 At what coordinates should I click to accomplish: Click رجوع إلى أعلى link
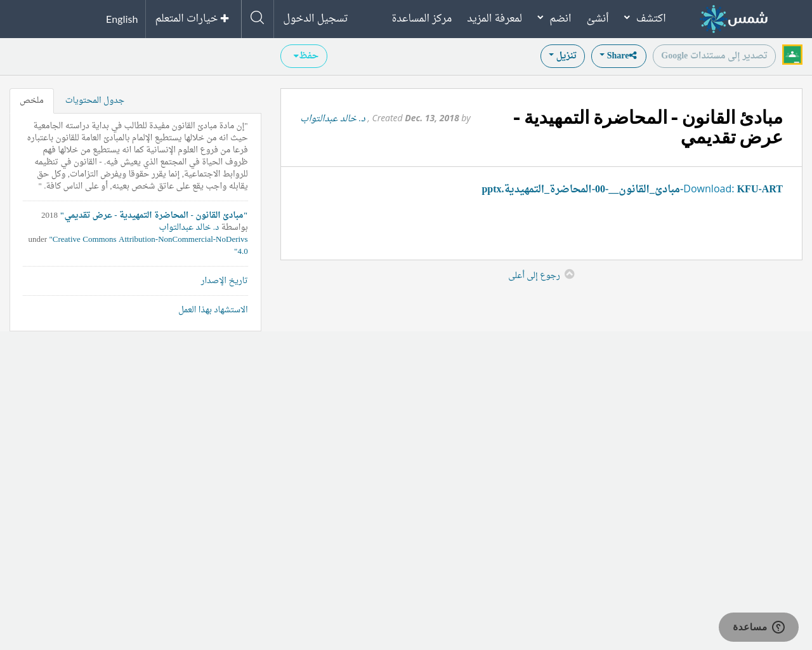pos(534,275)
